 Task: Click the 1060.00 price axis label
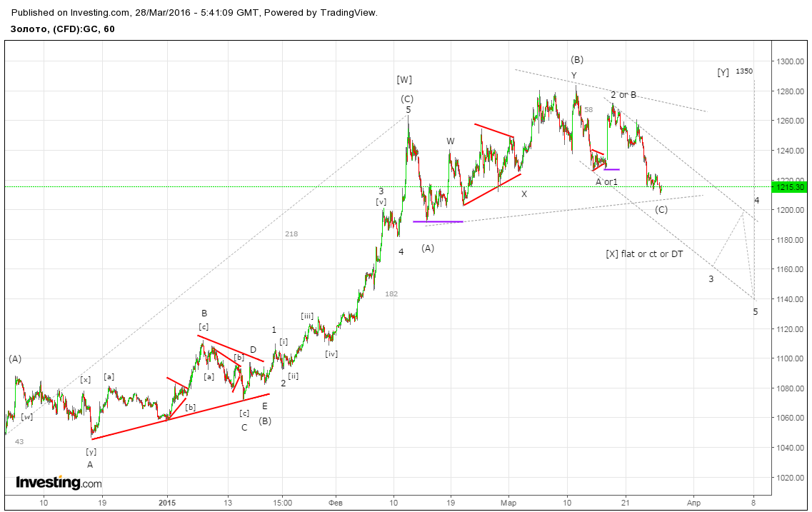[790, 418]
